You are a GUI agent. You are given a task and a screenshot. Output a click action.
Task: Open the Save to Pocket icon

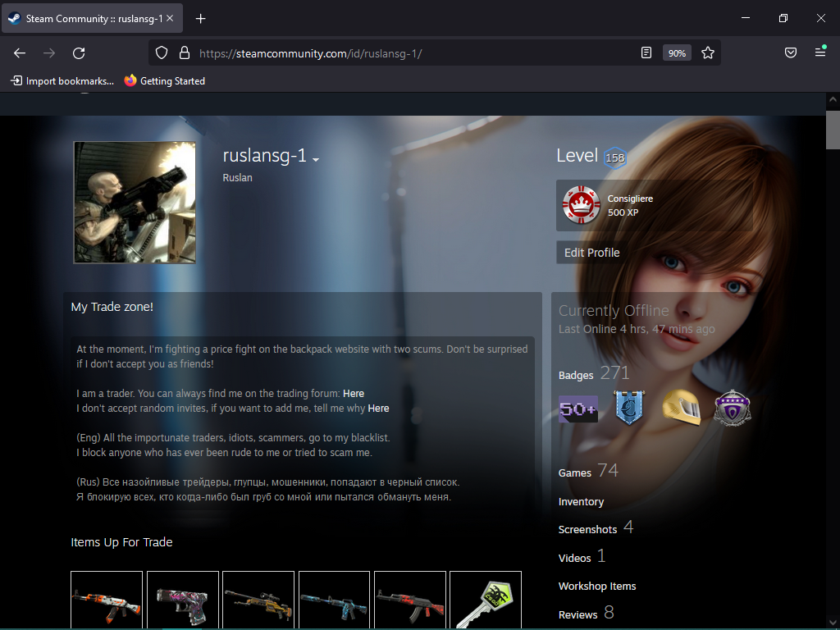(x=791, y=52)
